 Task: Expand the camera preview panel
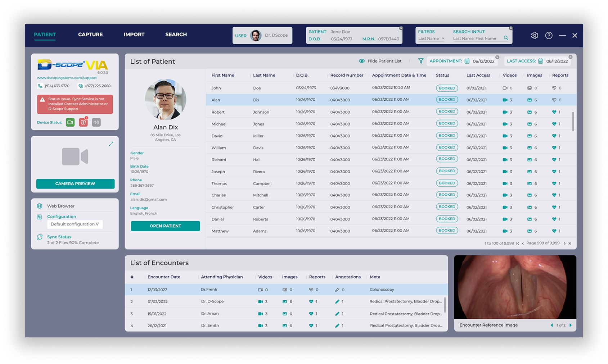pos(111,144)
